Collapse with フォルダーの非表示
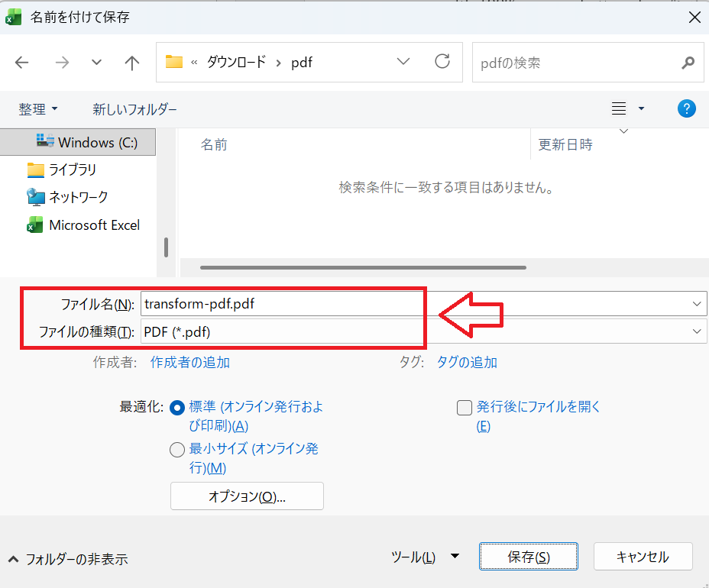This screenshot has height=588, width=709. click(x=68, y=559)
